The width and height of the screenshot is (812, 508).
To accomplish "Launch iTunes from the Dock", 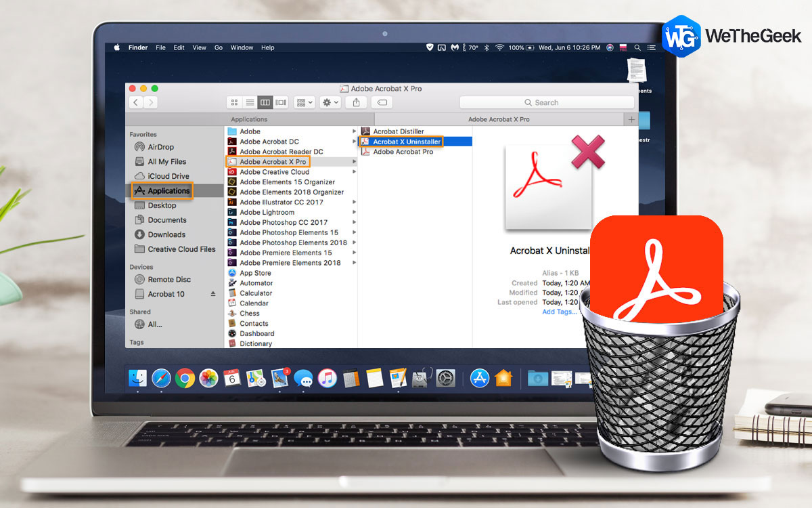I will [x=327, y=378].
